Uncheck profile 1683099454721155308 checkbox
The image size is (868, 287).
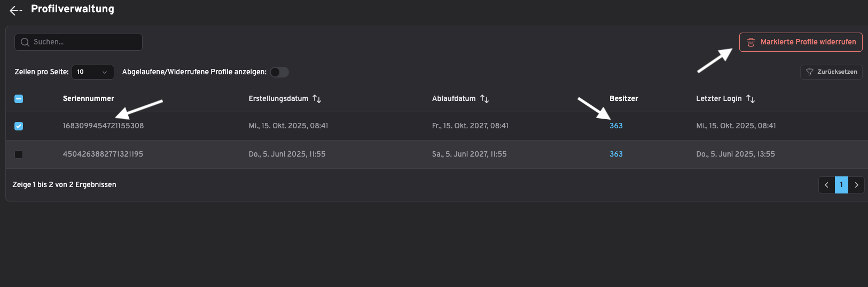19,126
